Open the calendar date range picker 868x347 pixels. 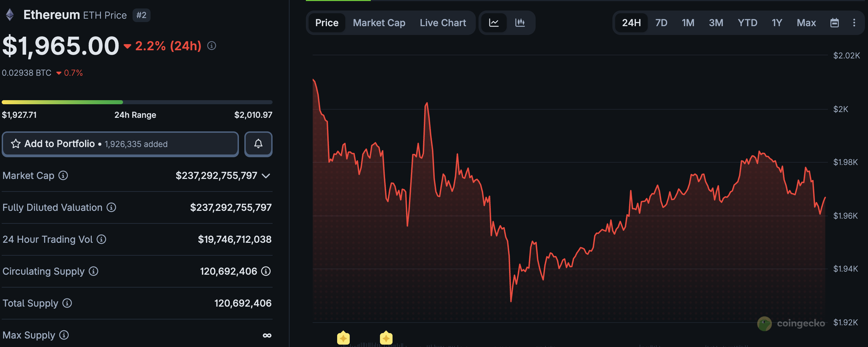[x=835, y=23]
